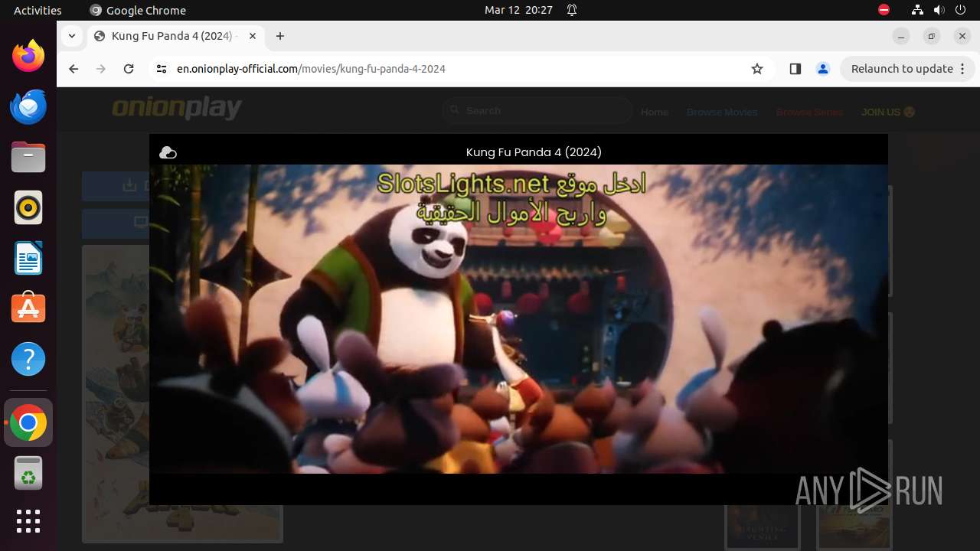980x551 pixels.
Task: Click the address bar URL
Action: click(x=311, y=69)
